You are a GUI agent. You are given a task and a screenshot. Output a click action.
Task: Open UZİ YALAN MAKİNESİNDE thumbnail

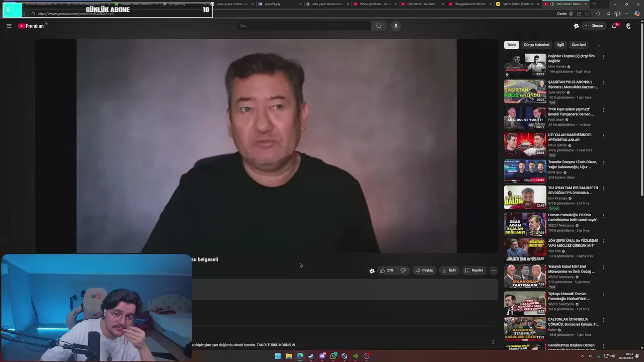tap(525, 144)
